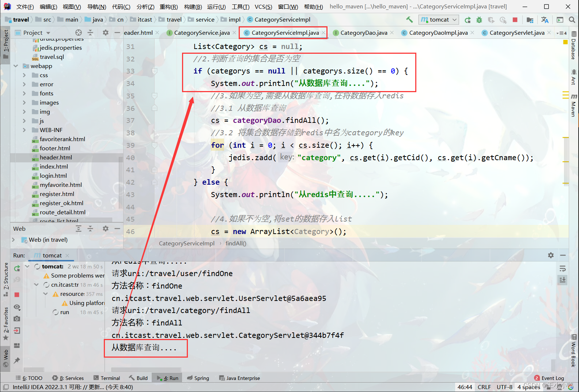Switch to the CategoryServlet.java tab
Screen dimensions: 579x392
coord(517,33)
